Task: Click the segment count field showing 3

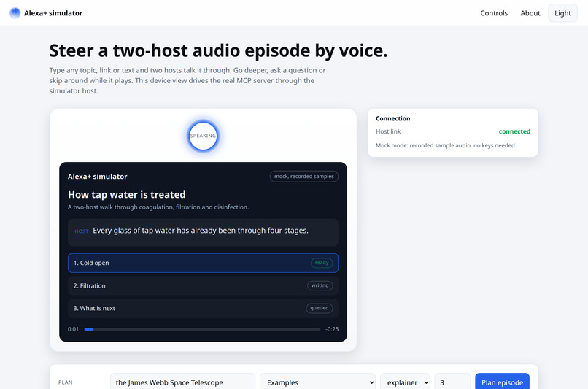Action: click(452, 382)
